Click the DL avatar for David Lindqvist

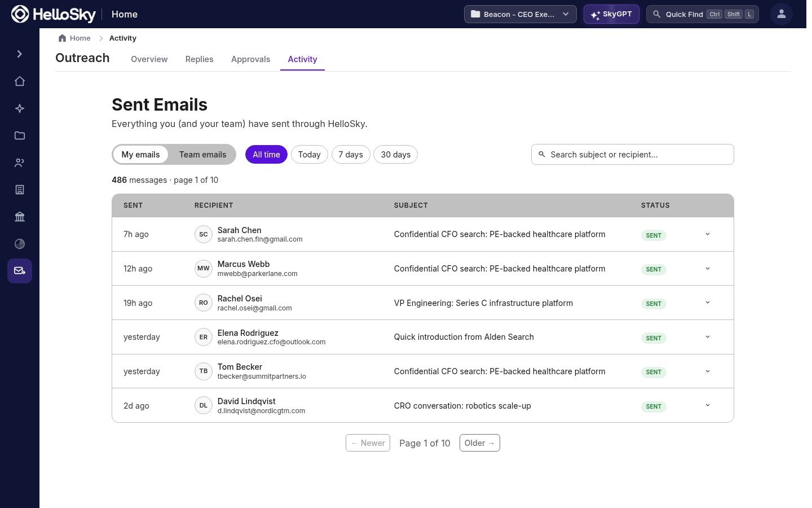click(204, 406)
